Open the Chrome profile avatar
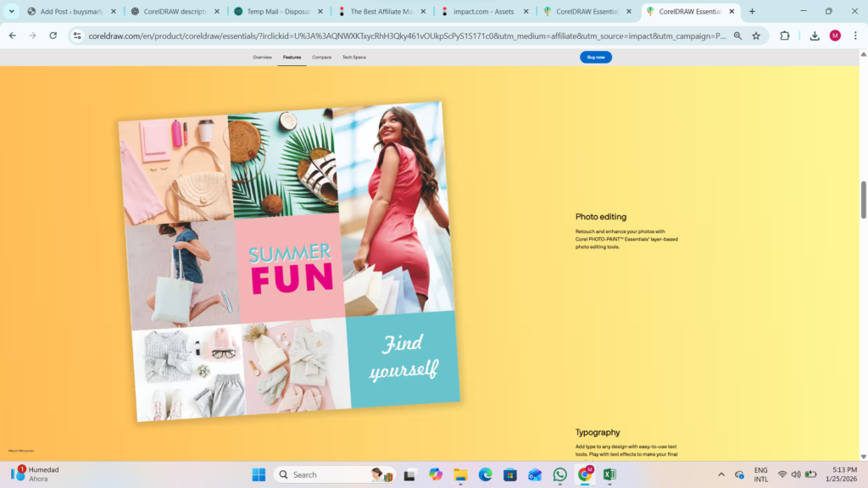The height and width of the screenshot is (488, 868). click(835, 36)
